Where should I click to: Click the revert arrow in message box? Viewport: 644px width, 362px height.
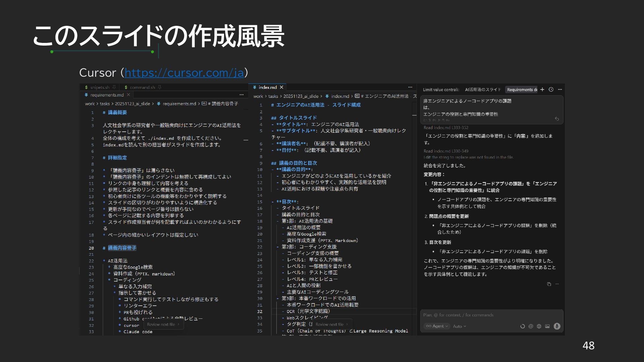[557, 119]
